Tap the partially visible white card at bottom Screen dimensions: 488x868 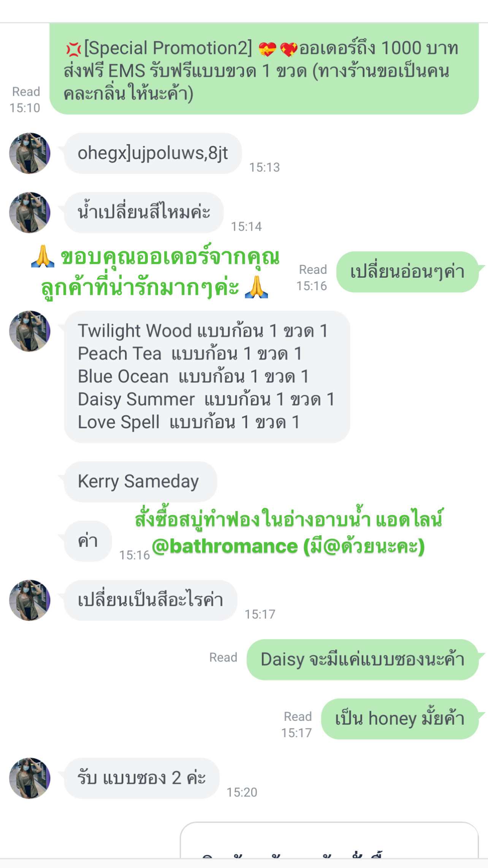(329, 840)
